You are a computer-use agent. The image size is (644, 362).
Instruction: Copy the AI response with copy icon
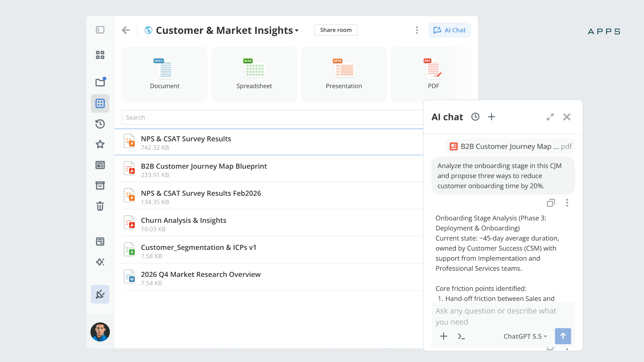click(551, 203)
